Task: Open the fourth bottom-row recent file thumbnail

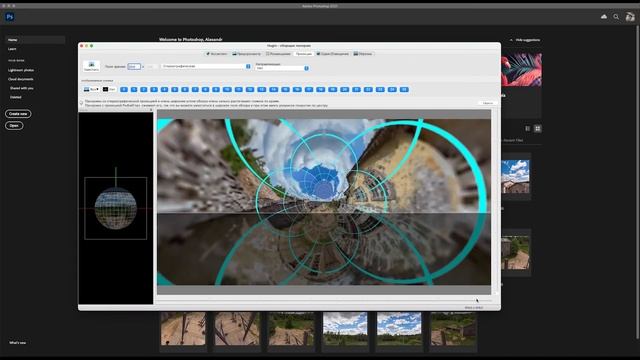Action: 345,329
